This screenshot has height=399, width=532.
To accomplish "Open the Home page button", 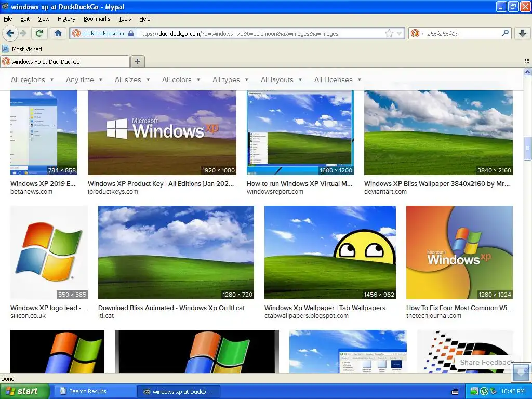I will [58, 33].
